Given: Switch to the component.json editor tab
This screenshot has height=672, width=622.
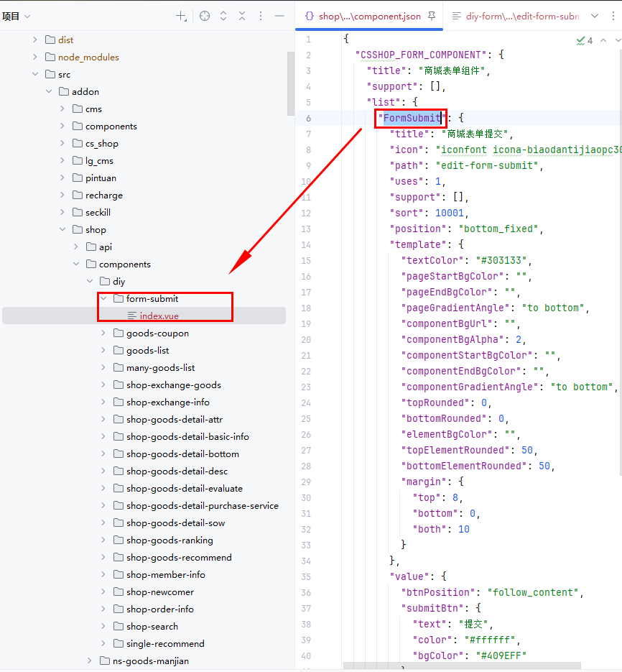Looking at the screenshot, I should pyautogui.click(x=365, y=16).
